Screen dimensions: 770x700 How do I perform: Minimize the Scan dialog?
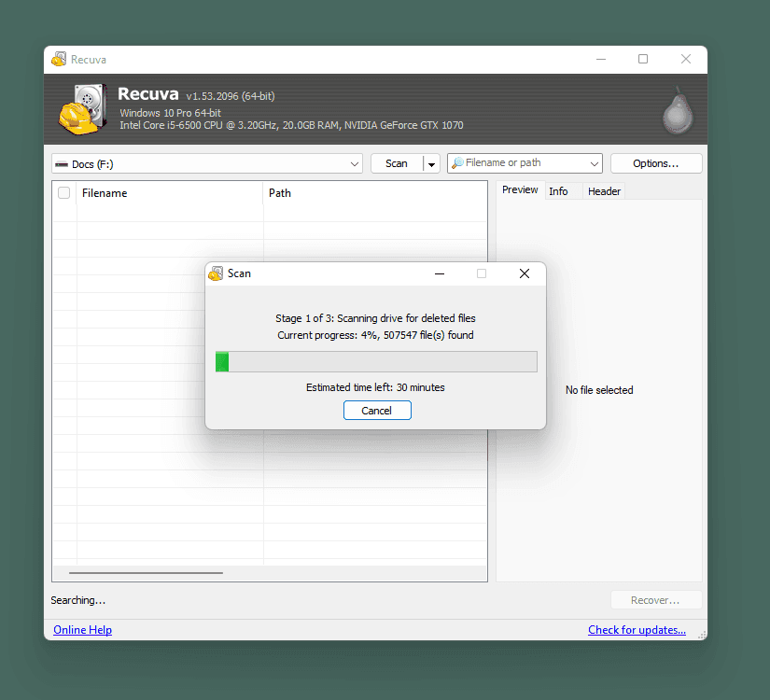[440, 273]
